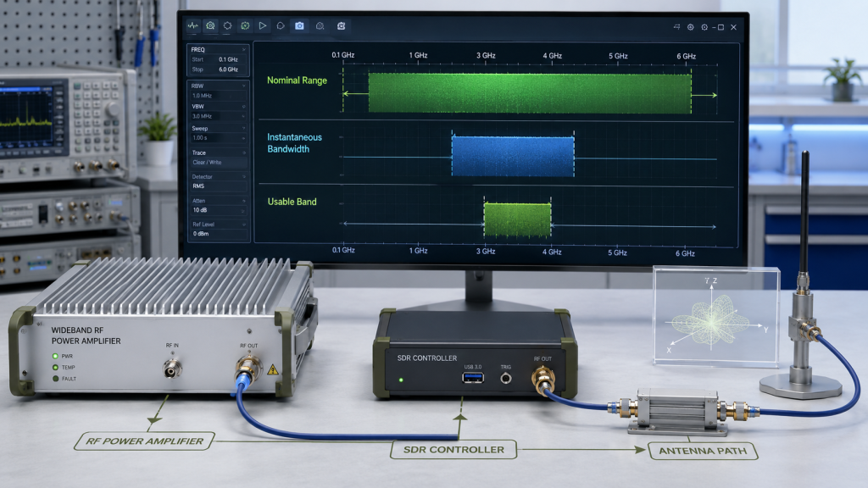Click the RBW label
This screenshot has height=488, width=868.
pyautogui.click(x=198, y=86)
